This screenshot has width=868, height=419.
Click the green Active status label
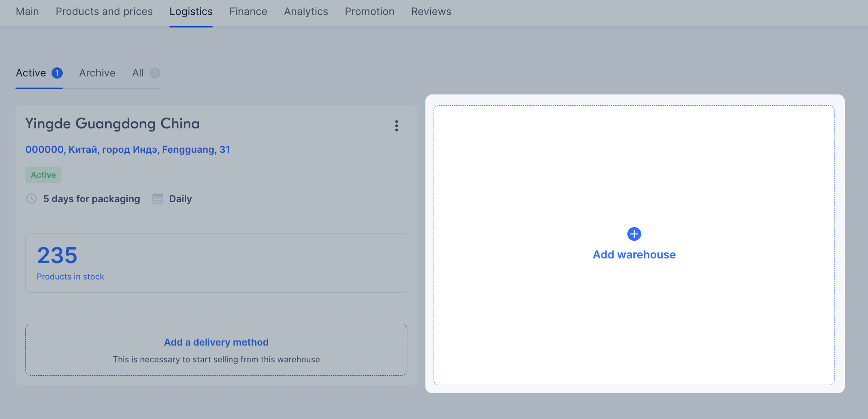43,175
